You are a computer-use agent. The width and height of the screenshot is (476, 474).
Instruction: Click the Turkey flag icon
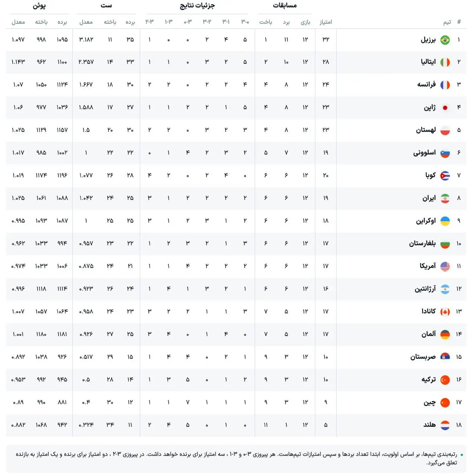click(x=445, y=380)
